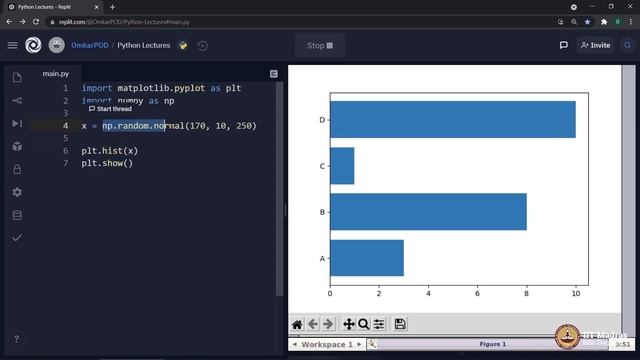Select the main.py editor tab
The height and width of the screenshot is (360, 640).
pyautogui.click(x=56, y=74)
